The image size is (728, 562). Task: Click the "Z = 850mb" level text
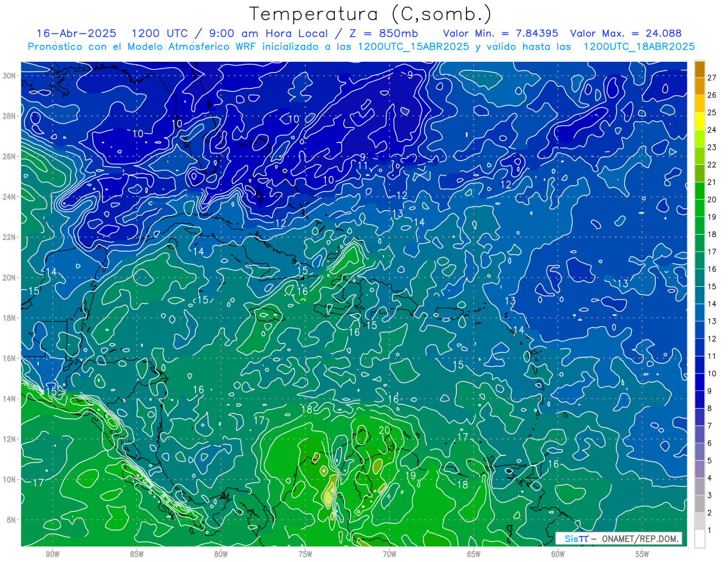[x=382, y=33]
